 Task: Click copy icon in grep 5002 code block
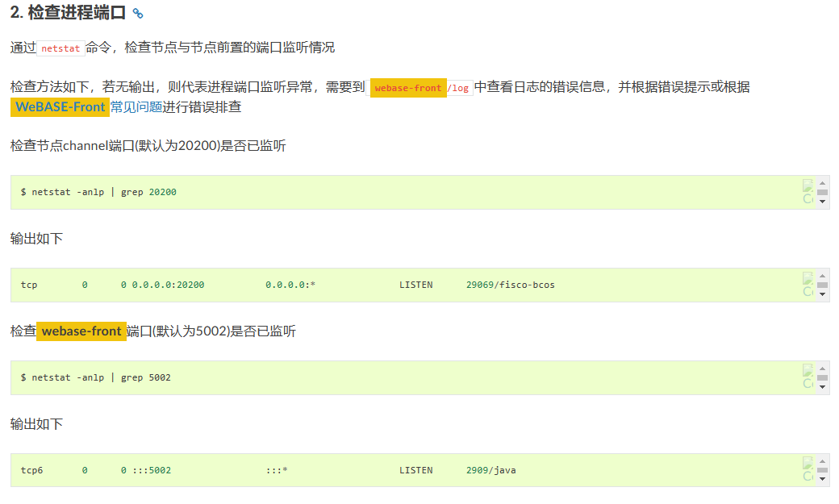point(808,377)
